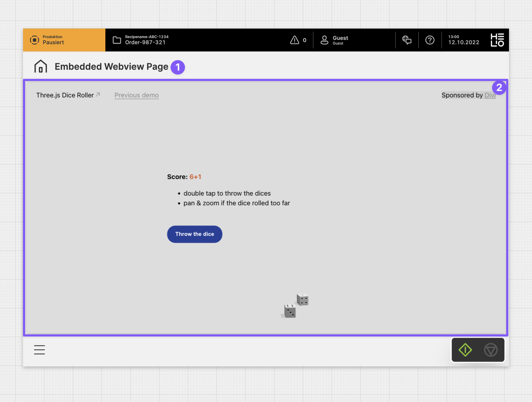Click the numbered annotation badge 1
The image size is (532, 402).
tap(178, 67)
